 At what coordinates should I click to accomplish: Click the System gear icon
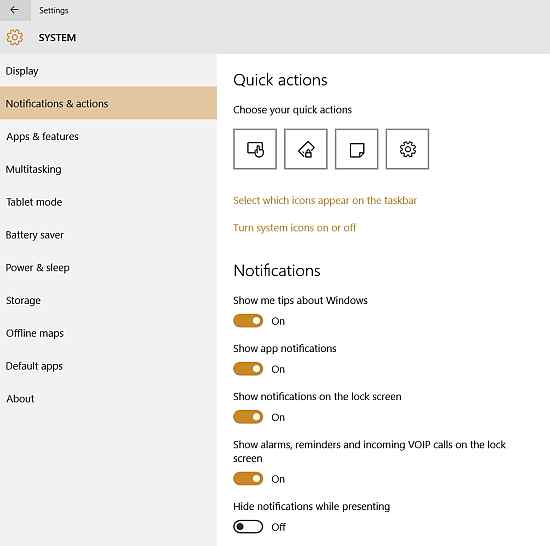point(15,37)
